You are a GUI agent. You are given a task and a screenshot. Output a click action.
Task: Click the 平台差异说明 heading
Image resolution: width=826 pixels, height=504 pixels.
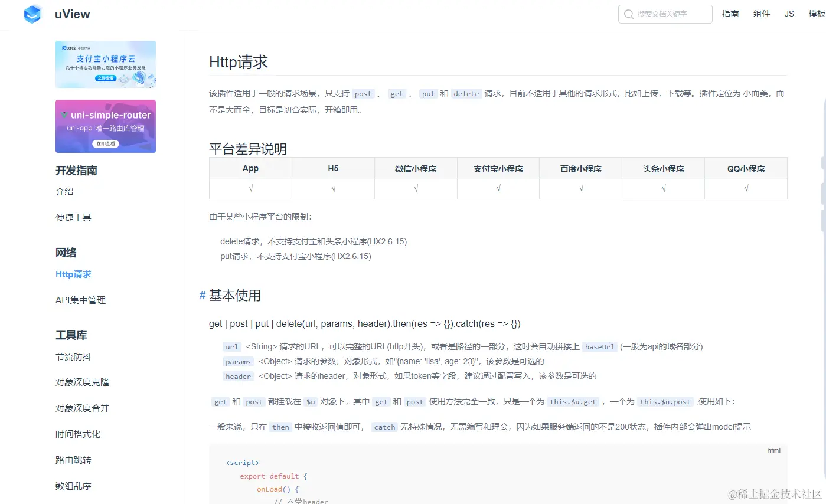[248, 149]
